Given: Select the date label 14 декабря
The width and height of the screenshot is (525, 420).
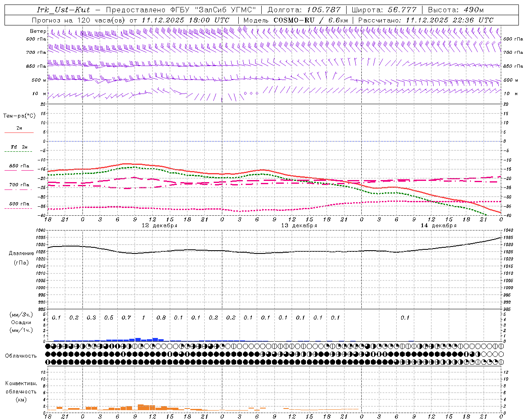Looking at the screenshot, I should click(x=438, y=226).
